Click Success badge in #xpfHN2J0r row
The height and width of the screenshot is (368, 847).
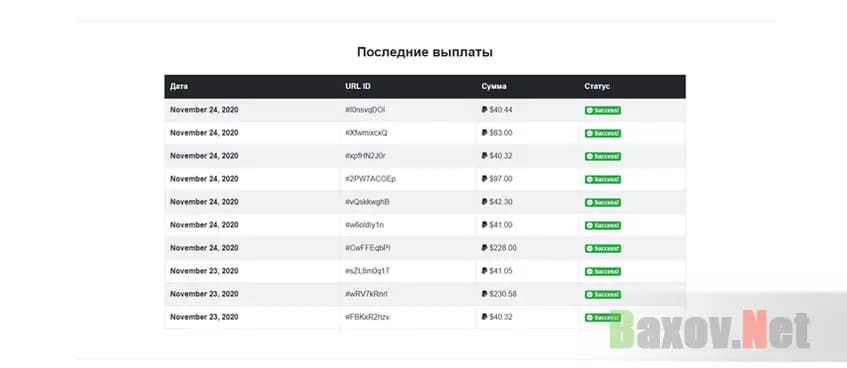coord(602,157)
